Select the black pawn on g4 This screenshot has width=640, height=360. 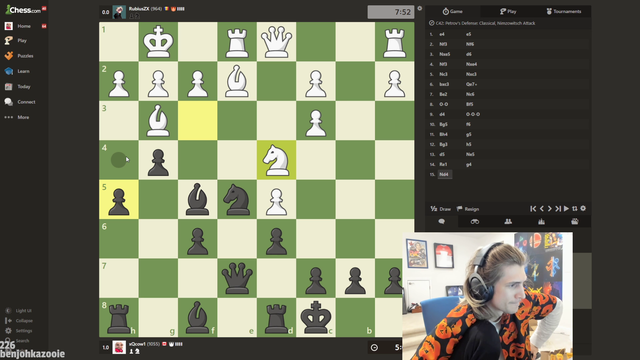pyautogui.click(x=158, y=160)
